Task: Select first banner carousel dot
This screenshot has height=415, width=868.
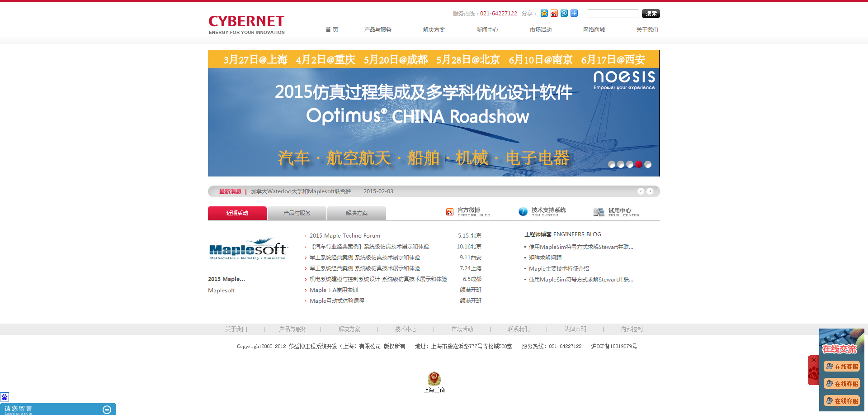Action: pyautogui.click(x=612, y=164)
